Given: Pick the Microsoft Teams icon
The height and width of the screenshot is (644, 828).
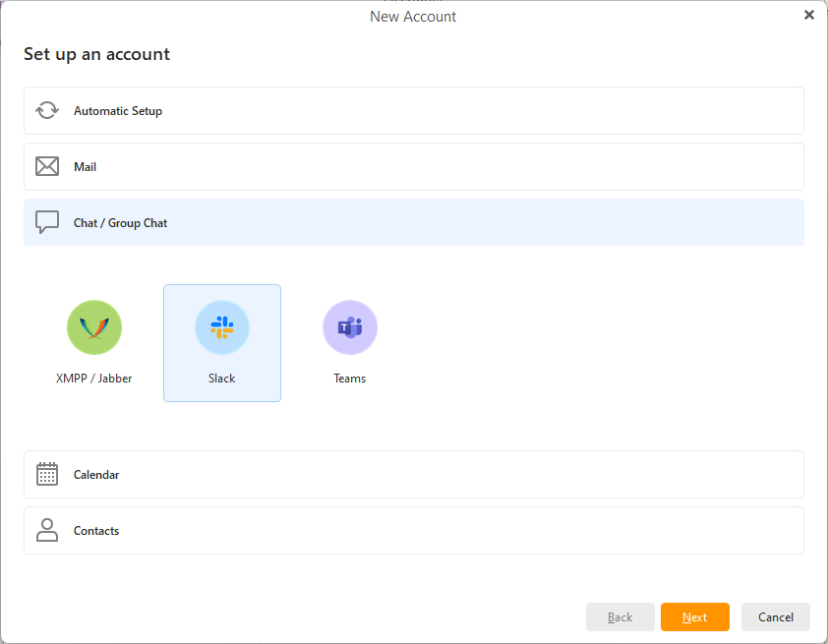Looking at the screenshot, I should (x=349, y=327).
